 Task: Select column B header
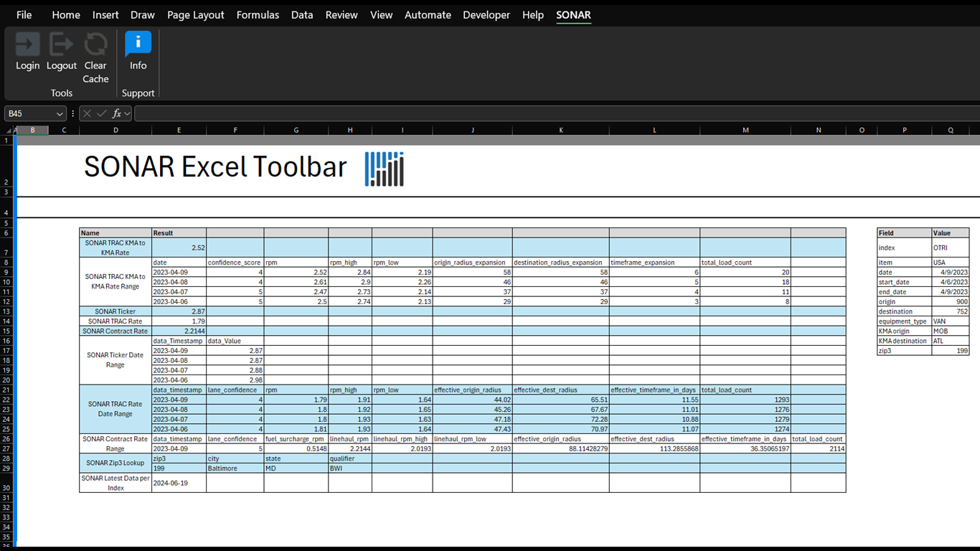[33, 131]
